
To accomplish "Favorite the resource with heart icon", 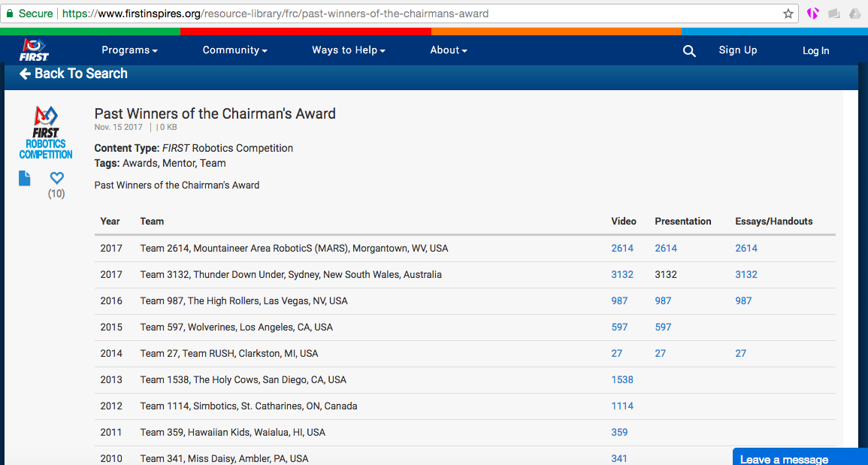I will (56, 178).
